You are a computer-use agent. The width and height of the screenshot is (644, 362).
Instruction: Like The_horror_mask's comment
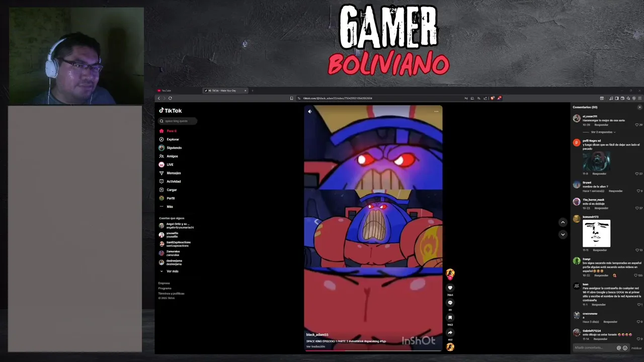tap(637, 208)
